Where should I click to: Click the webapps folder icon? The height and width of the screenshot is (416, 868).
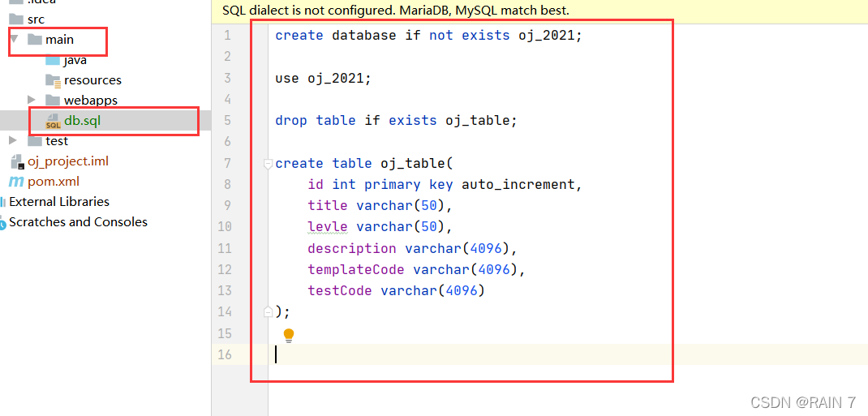[x=53, y=100]
